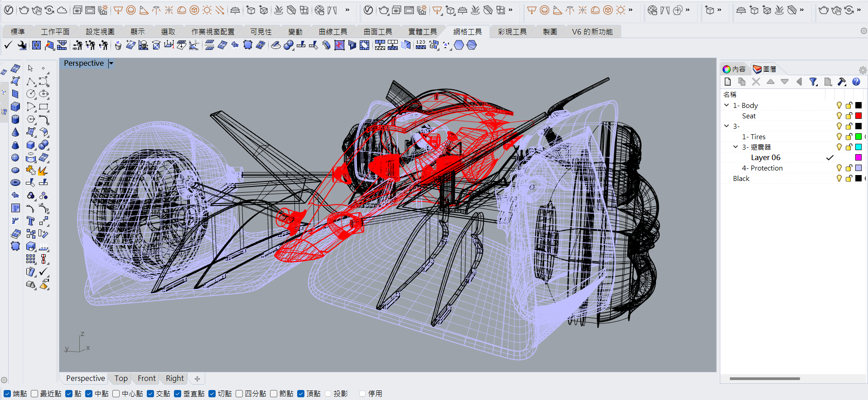
Task: Collapse the 3- 避震器 sublayer group
Action: [x=736, y=147]
